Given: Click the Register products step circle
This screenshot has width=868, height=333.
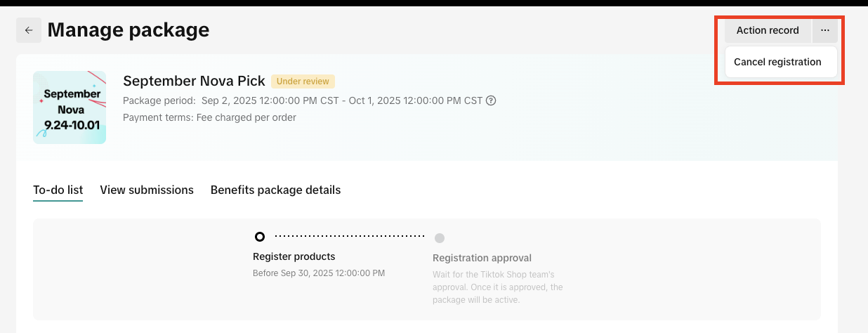Looking at the screenshot, I should pos(260,237).
